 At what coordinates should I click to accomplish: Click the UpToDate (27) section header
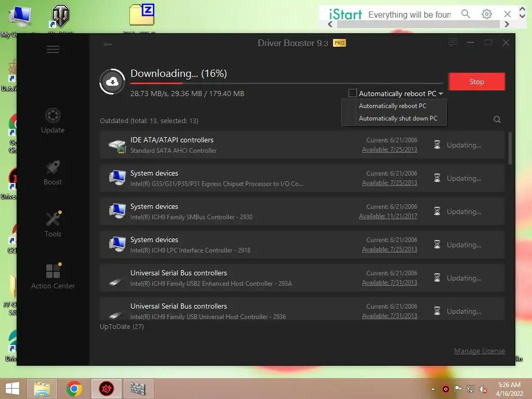[122, 326]
